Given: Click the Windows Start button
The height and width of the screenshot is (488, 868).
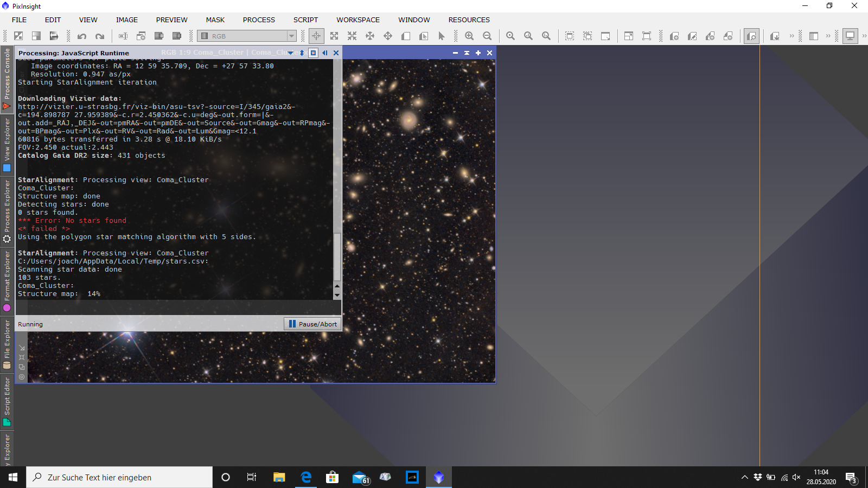Looking at the screenshot, I should pyautogui.click(x=13, y=477).
